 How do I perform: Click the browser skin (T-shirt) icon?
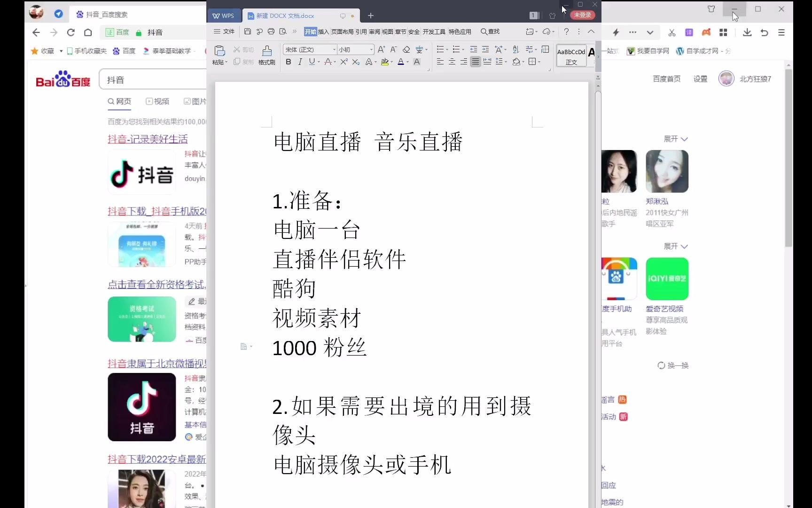click(711, 9)
